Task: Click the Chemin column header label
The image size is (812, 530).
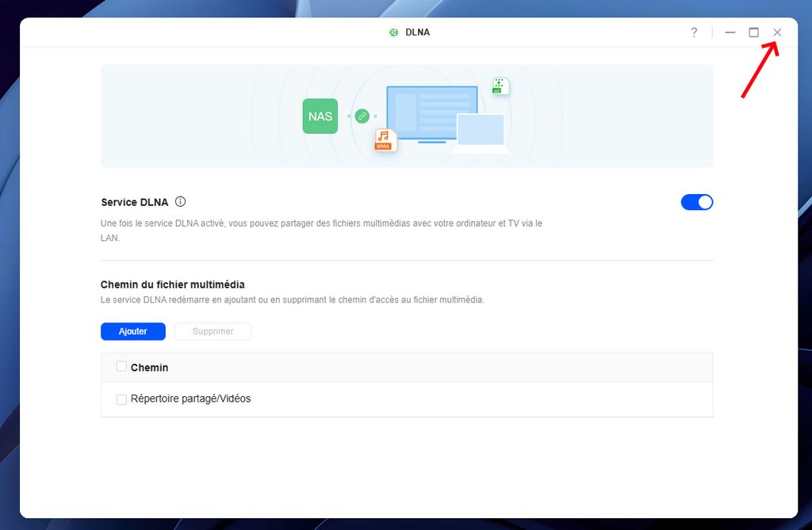Action: [149, 368]
